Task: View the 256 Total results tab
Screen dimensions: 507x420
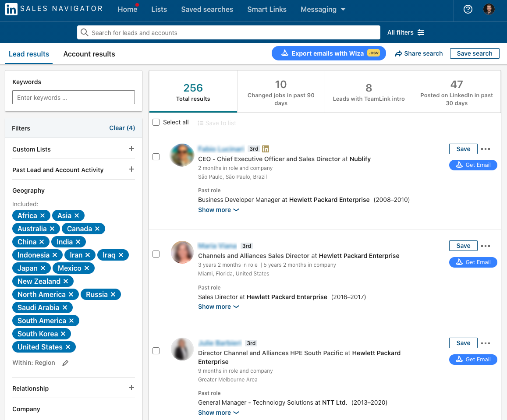Action: [x=193, y=92]
